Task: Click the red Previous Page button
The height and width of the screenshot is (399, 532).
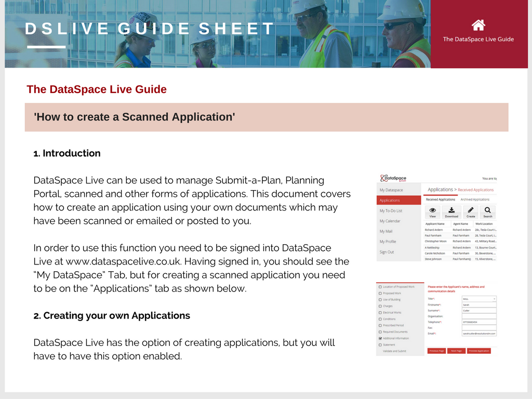Action: (436, 351)
